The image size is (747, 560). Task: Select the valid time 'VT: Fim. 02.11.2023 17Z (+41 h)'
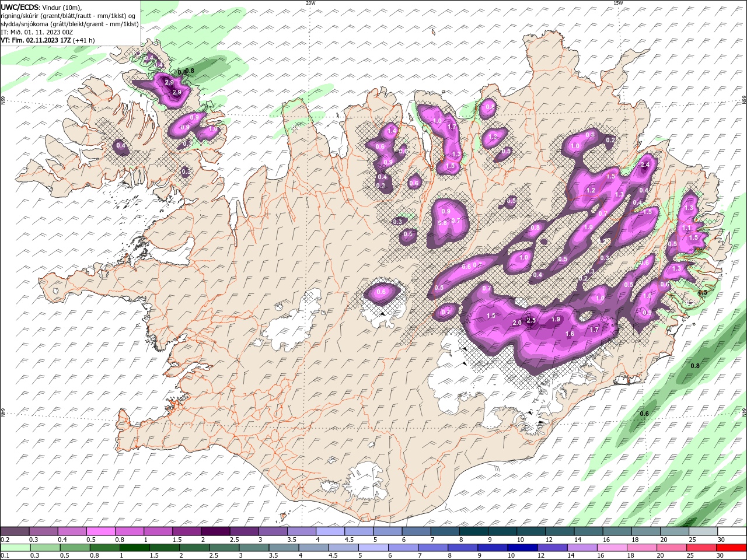coord(48,40)
